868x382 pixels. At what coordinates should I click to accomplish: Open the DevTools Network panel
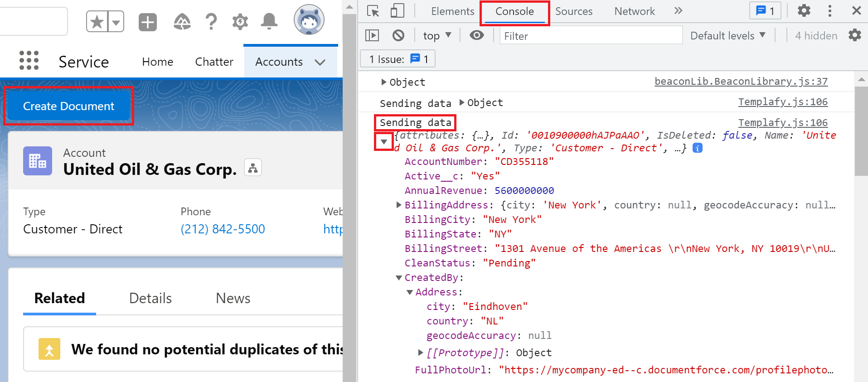[x=635, y=11]
